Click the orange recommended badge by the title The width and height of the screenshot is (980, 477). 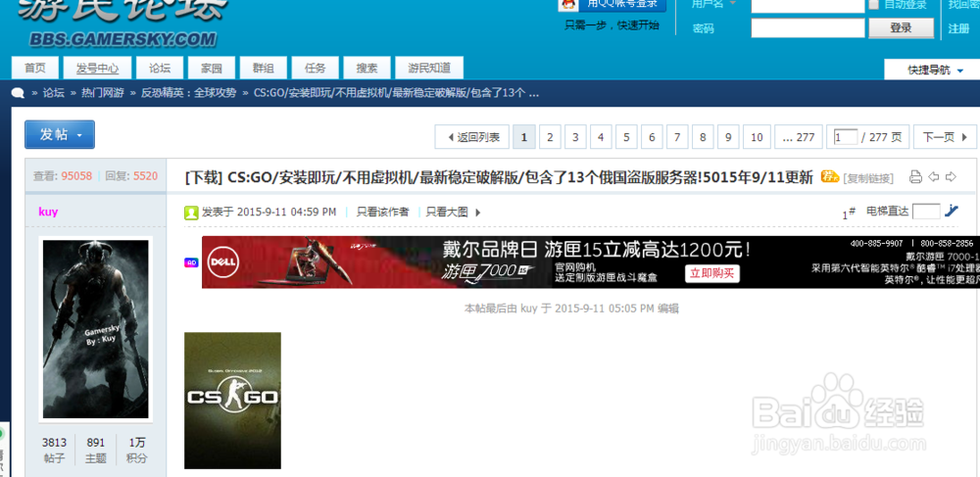point(829,176)
